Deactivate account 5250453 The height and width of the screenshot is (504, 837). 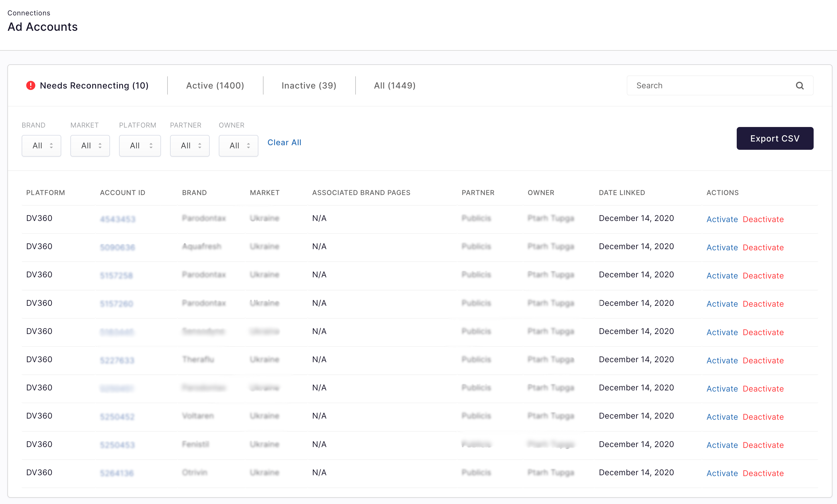[763, 445]
